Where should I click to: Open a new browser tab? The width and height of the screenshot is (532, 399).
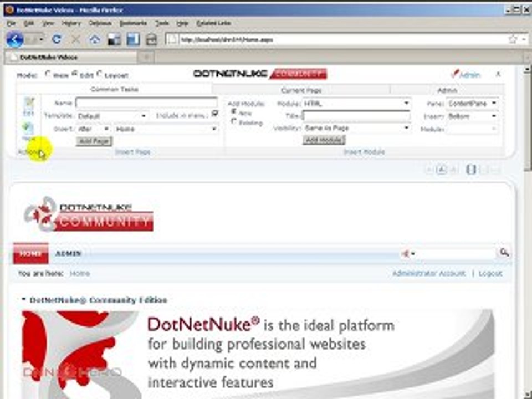coord(146,57)
